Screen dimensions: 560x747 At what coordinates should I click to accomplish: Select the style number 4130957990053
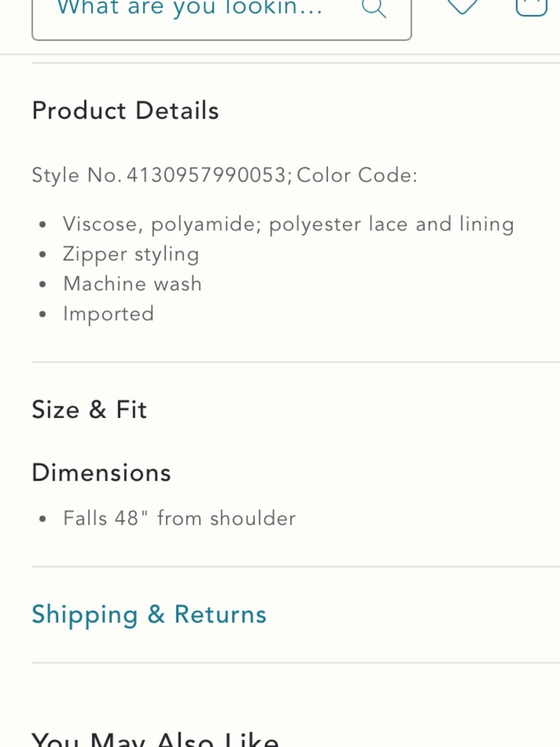pos(207,175)
